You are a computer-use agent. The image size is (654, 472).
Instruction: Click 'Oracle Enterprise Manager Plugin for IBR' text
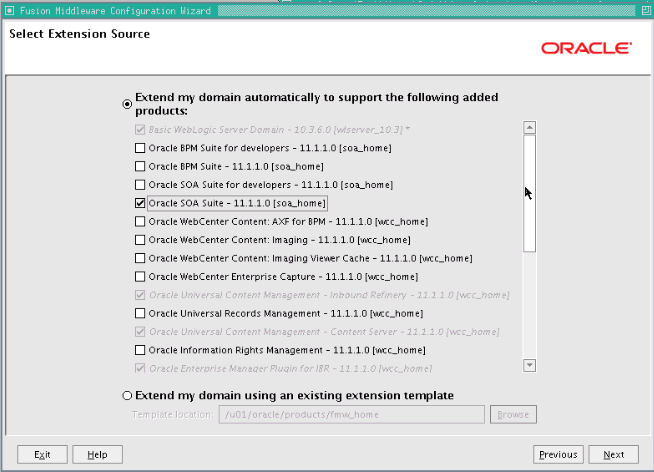point(290,369)
